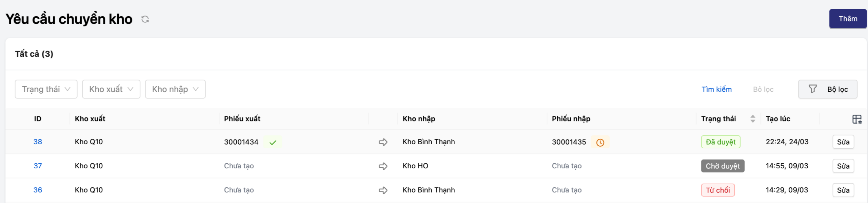Open the Kho xuất filter dropdown
This screenshot has width=868, height=203.
click(x=111, y=89)
